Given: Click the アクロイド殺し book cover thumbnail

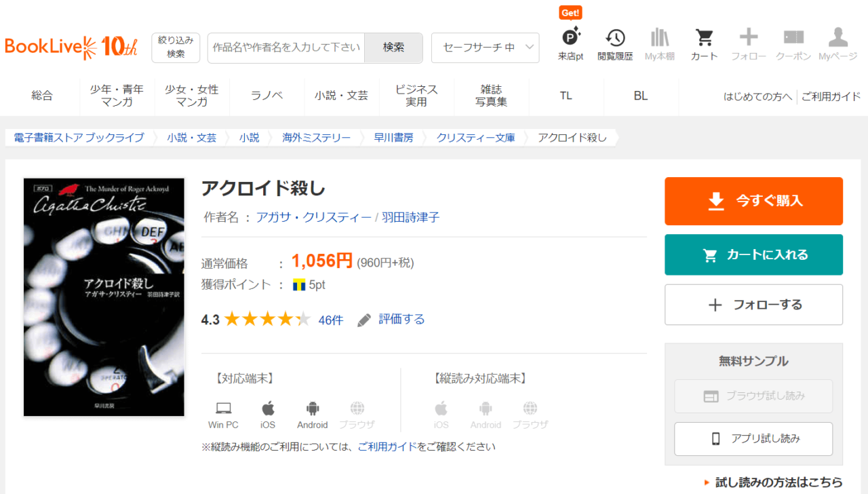Looking at the screenshot, I should click(104, 297).
